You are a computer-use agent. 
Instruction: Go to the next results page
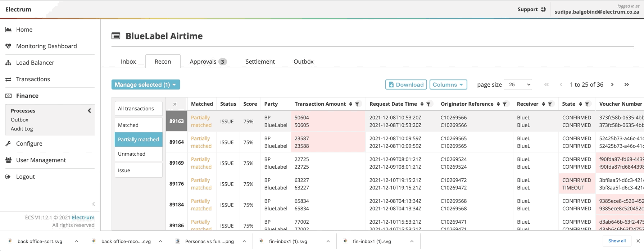pos(612,85)
